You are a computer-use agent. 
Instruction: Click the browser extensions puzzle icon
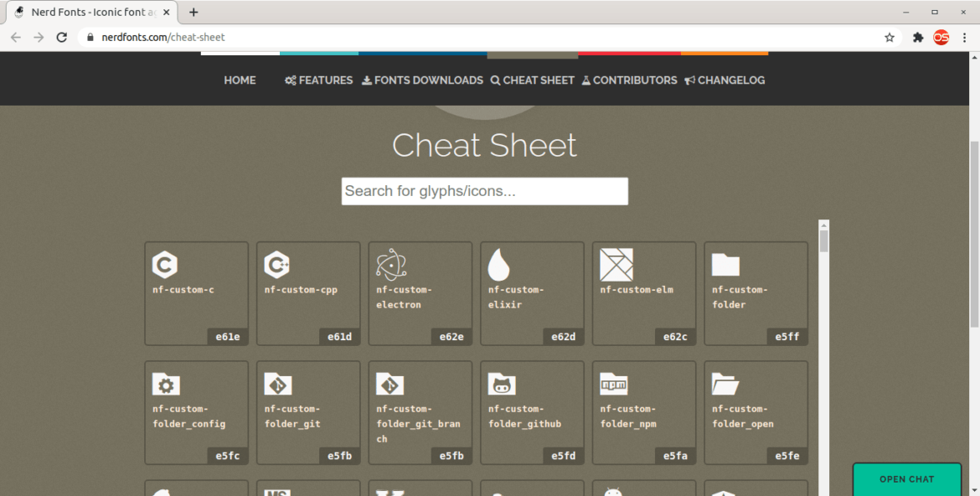(917, 37)
